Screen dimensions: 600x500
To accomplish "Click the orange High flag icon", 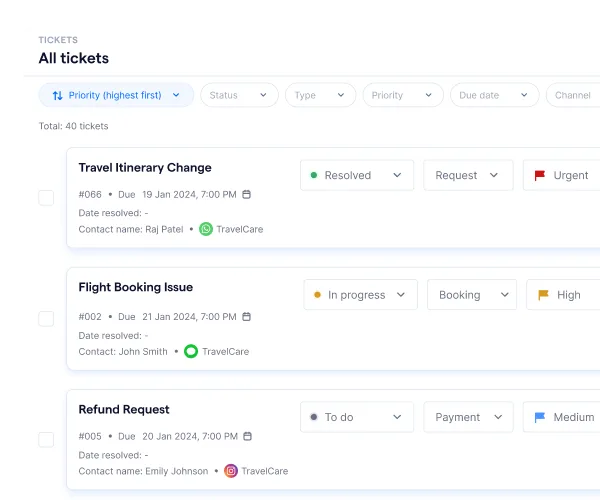I will click(543, 295).
